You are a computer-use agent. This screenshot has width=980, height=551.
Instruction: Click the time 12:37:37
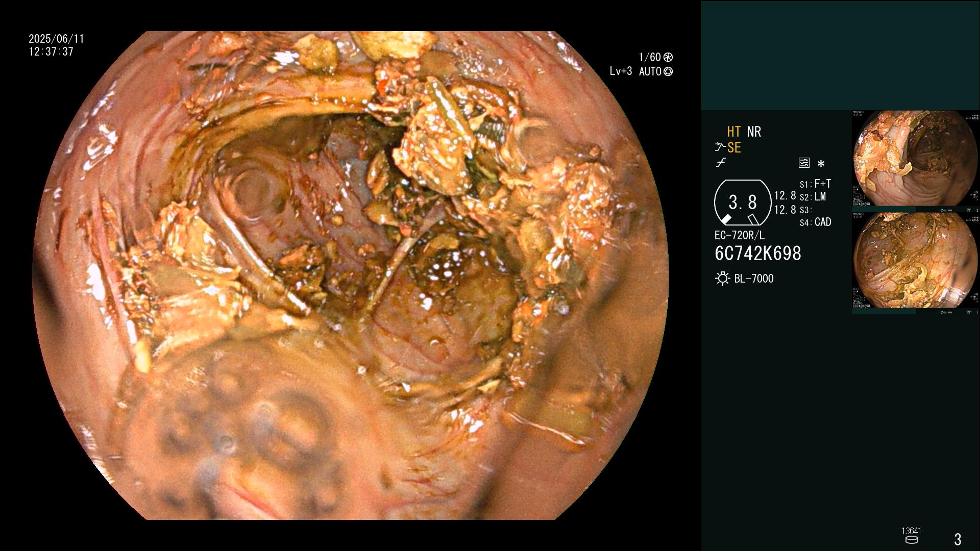(x=51, y=52)
